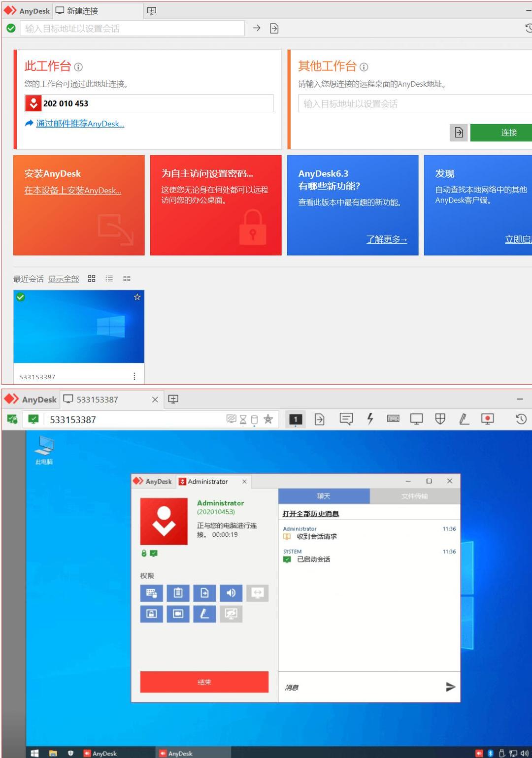Image resolution: width=532 pixels, height=758 pixels.
Task: Send chat message with arrow icon
Action: tap(450, 687)
